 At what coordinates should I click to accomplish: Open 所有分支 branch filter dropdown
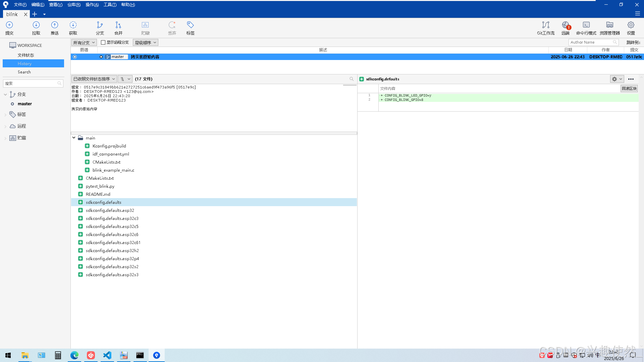pos(84,43)
